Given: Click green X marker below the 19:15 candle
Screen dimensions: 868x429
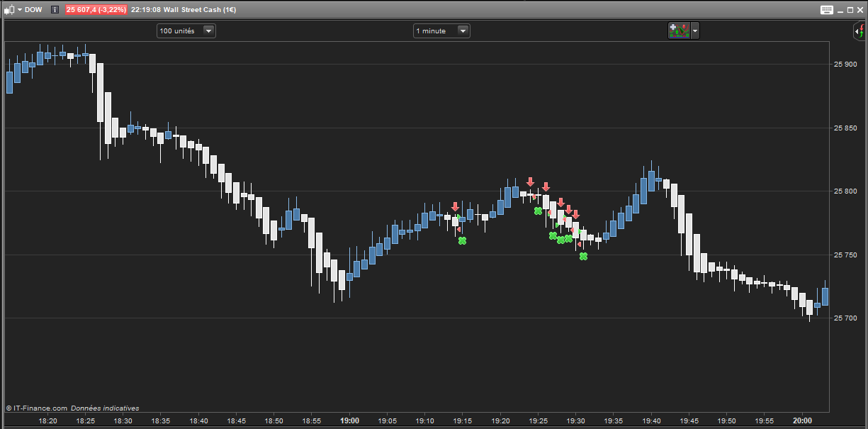Looking at the screenshot, I should pyautogui.click(x=462, y=241).
